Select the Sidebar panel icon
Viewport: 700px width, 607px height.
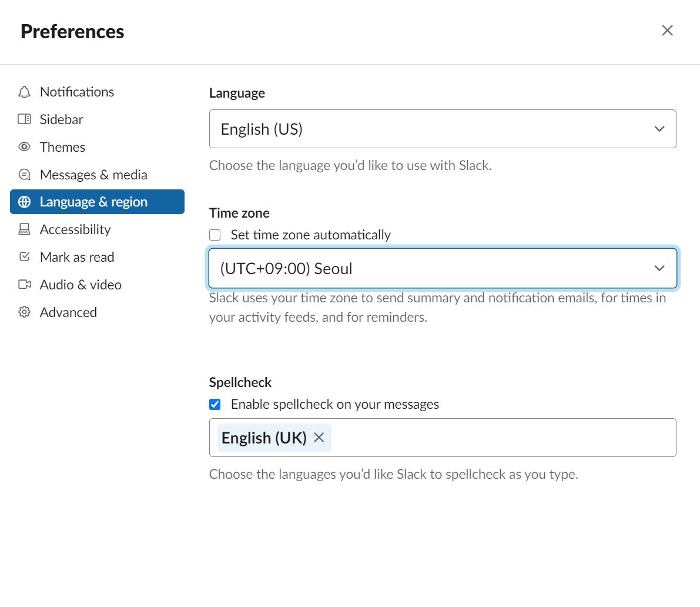click(24, 119)
